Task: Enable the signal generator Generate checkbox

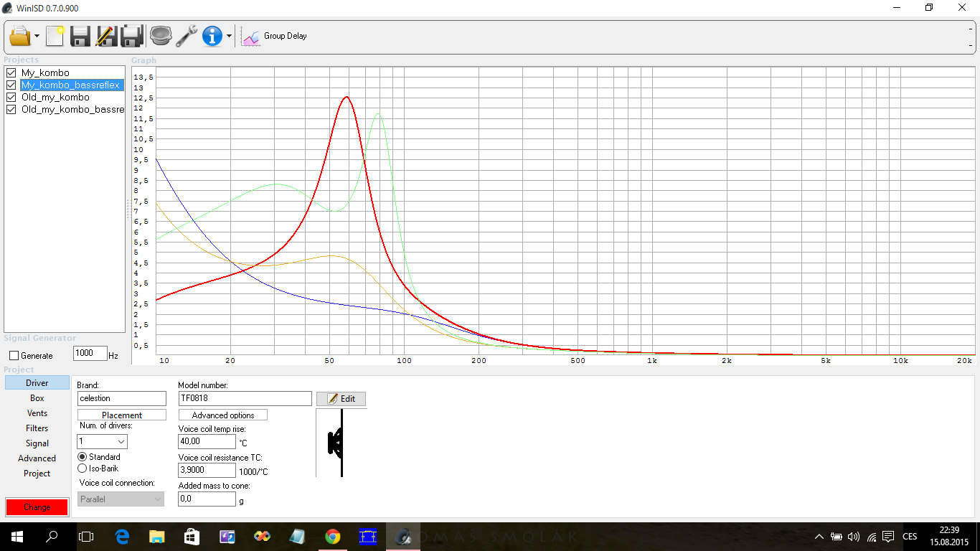Action: pyautogui.click(x=14, y=356)
